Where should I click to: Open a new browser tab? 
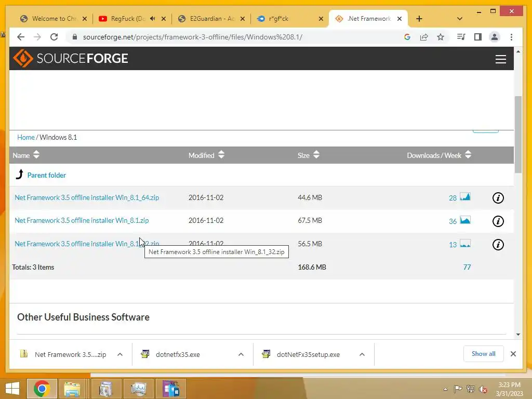click(419, 19)
